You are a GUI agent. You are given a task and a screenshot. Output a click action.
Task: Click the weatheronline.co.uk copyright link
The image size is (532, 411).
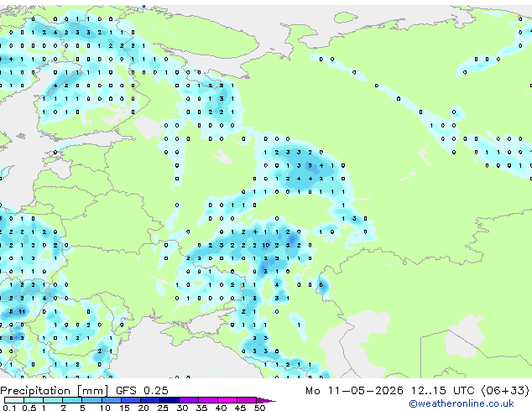coord(461,403)
